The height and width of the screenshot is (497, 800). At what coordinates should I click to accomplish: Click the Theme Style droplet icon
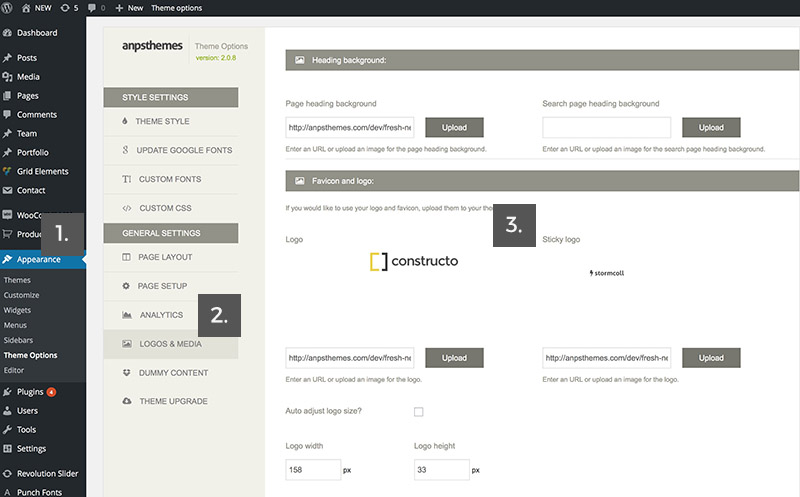(125, 121)
